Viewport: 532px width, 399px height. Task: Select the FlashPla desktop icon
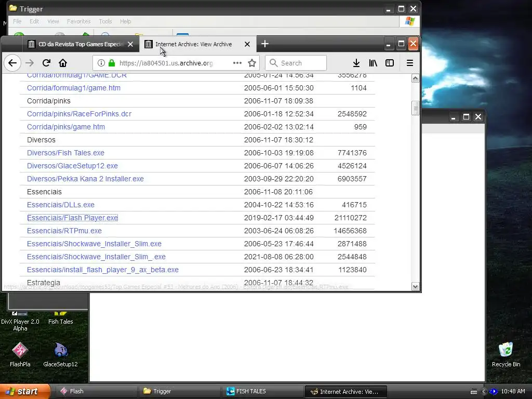coord(20,354)
